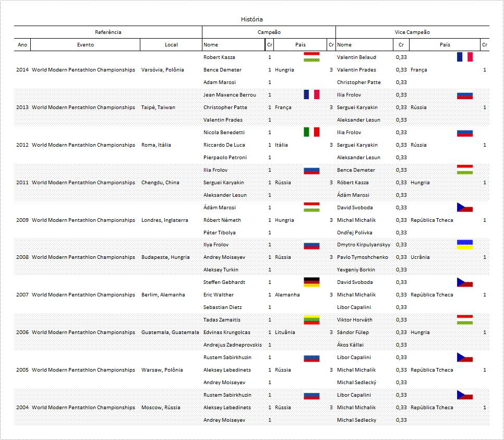Image resolution: width=504 pixels, height=440 pixels.
Task: Click the year cell "2009"
Action: pos(22,220)
